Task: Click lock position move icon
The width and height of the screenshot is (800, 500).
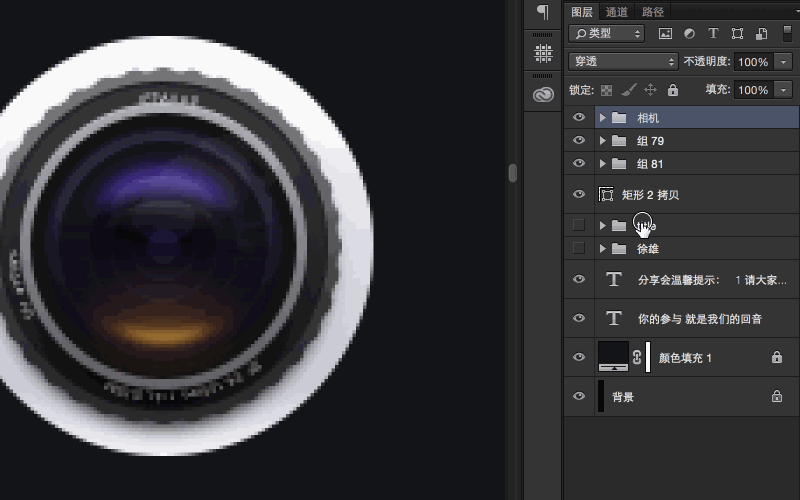Action: 650,90
